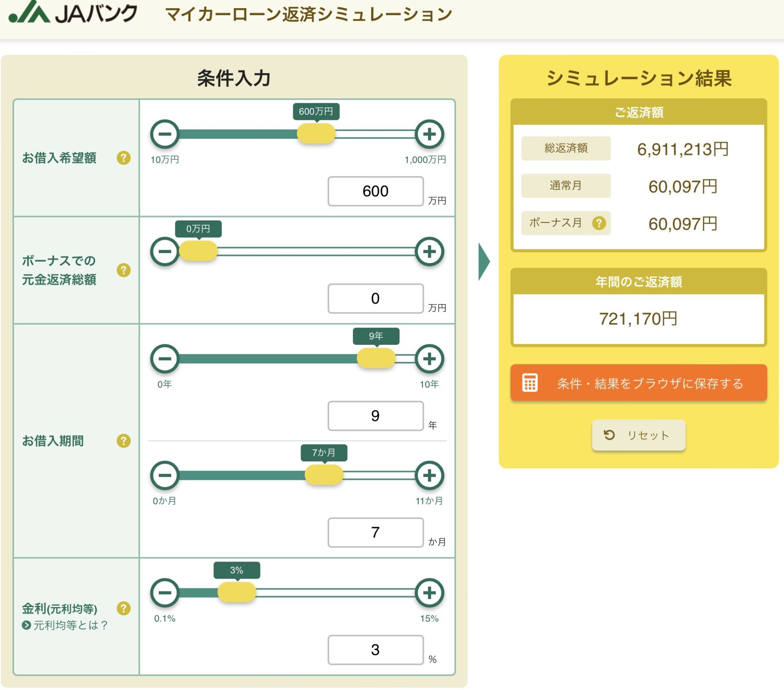
Task: Increase bonus repayment with plus button
Action: (x=429, y=251)
